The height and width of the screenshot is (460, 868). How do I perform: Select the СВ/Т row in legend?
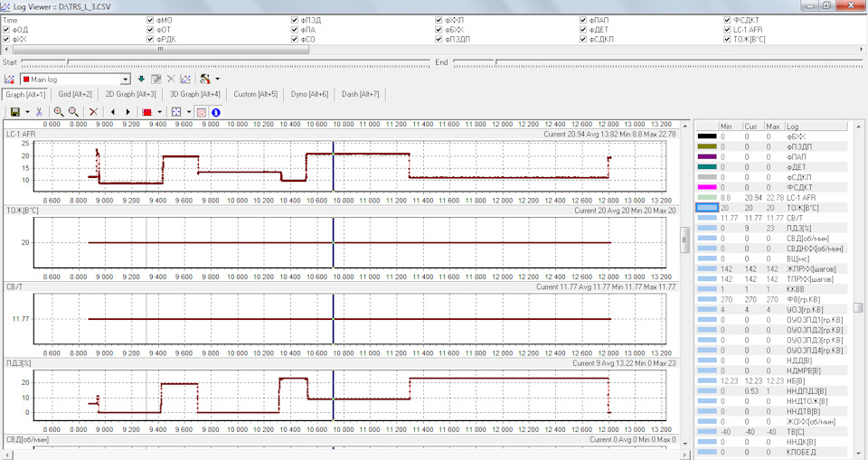point(771,218)
